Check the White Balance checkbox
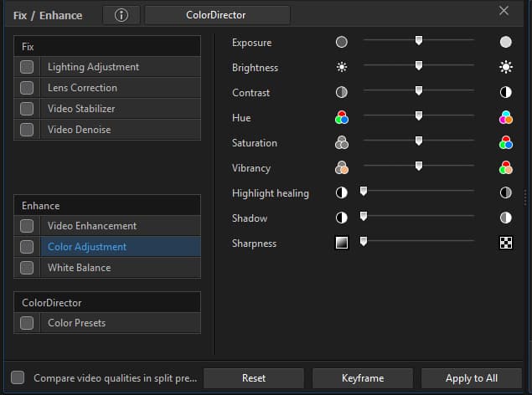This screenshot has width=532, height=395. point(27,268)
